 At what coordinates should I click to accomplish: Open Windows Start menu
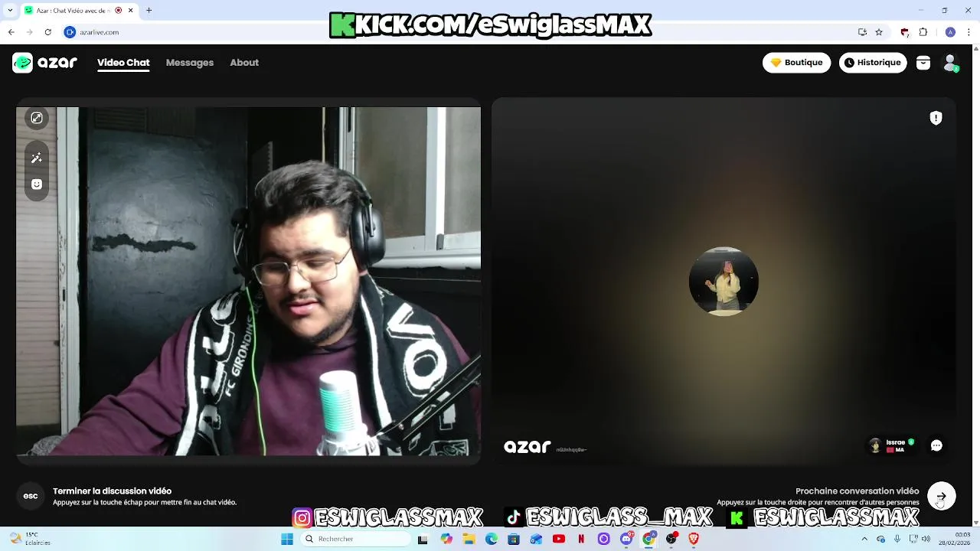[x=287, y=539]
